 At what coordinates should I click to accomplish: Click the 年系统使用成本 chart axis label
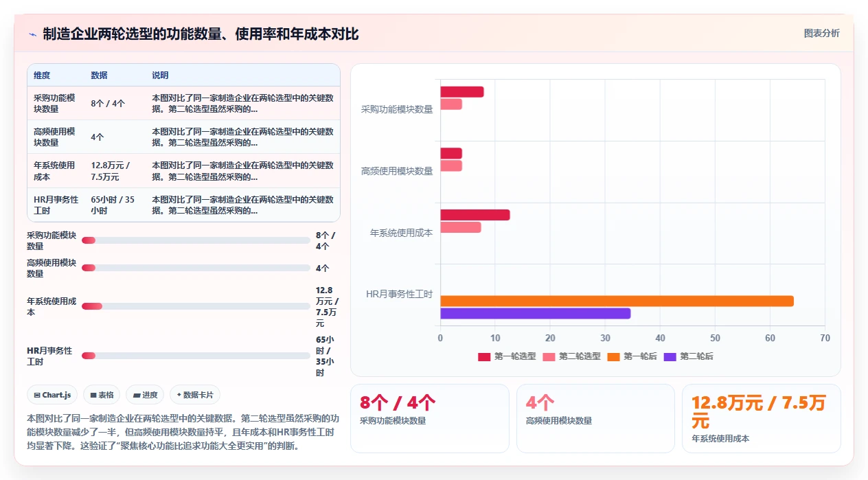(401, 233)
